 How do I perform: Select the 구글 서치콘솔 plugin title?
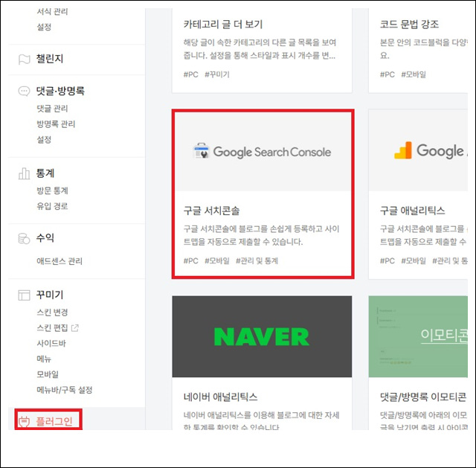211,211
